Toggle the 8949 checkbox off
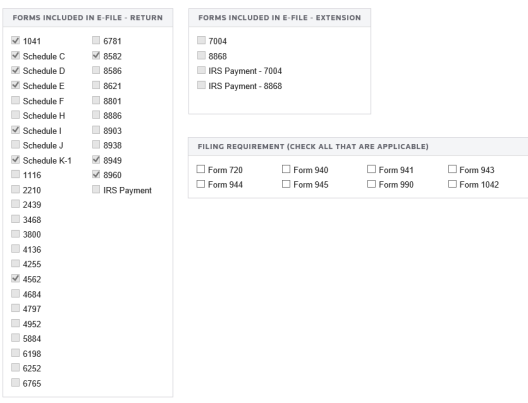This screenshot has height=403, width=528. point(96,159)
